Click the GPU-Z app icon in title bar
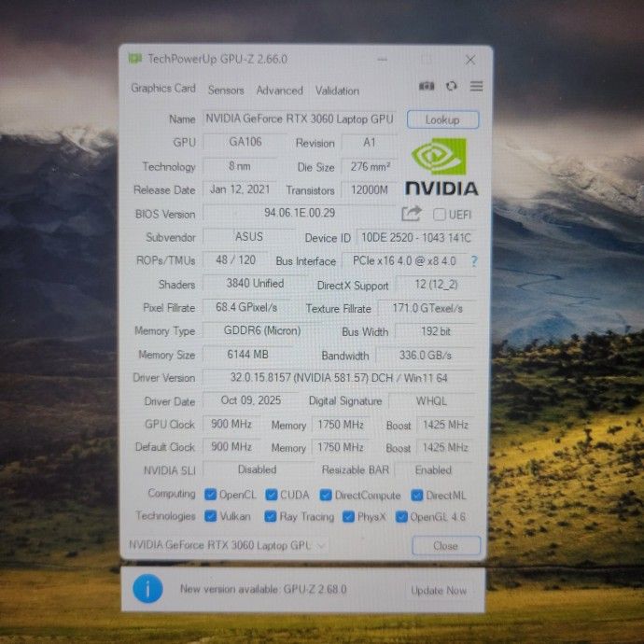 (134, 59)
